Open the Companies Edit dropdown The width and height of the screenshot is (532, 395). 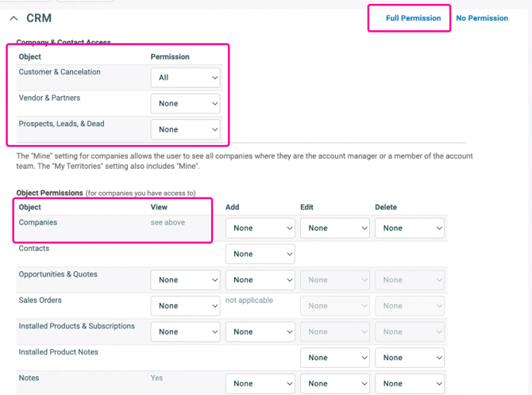tap(334, 228)
